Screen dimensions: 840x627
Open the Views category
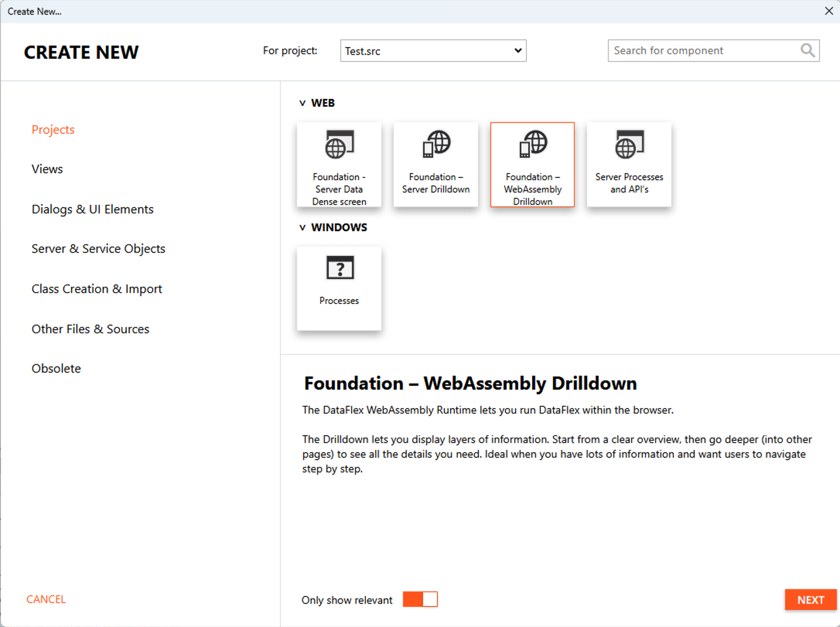tap(47, 169)
